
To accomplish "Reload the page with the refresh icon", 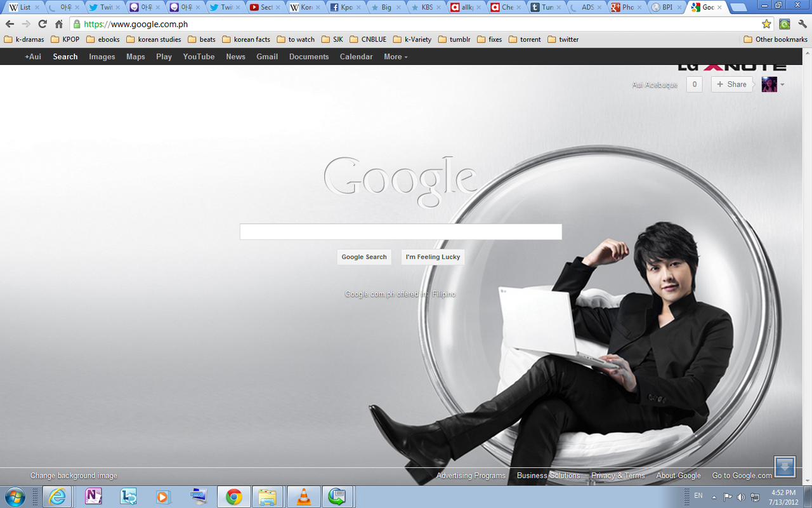I will [43, 24].
